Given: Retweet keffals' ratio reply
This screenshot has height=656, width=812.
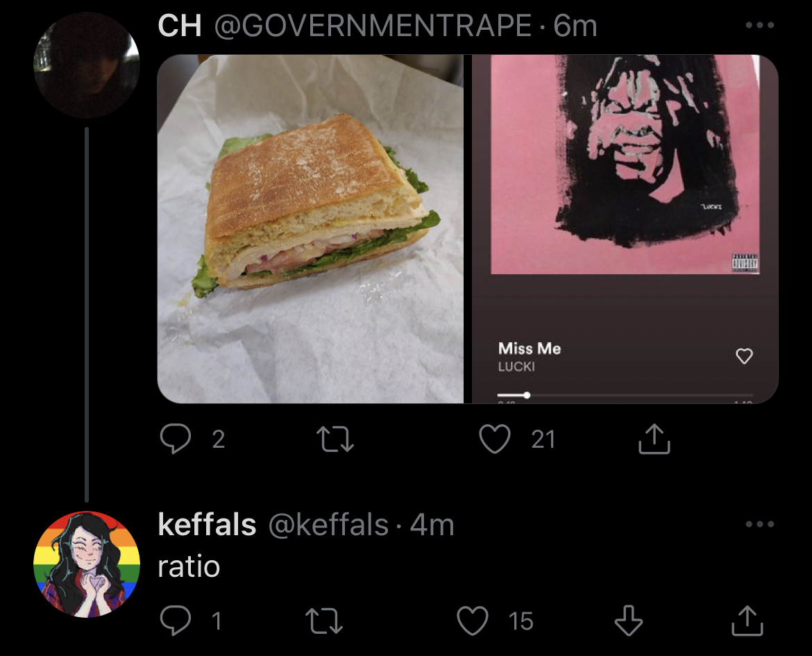Looking at the screenshot, I should [324, 621].
